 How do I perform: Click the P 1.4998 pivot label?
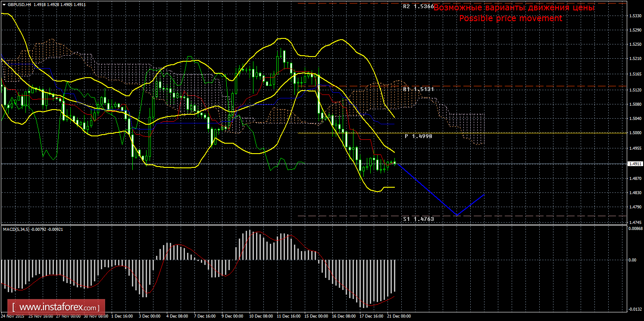click(x=418, y=136)
